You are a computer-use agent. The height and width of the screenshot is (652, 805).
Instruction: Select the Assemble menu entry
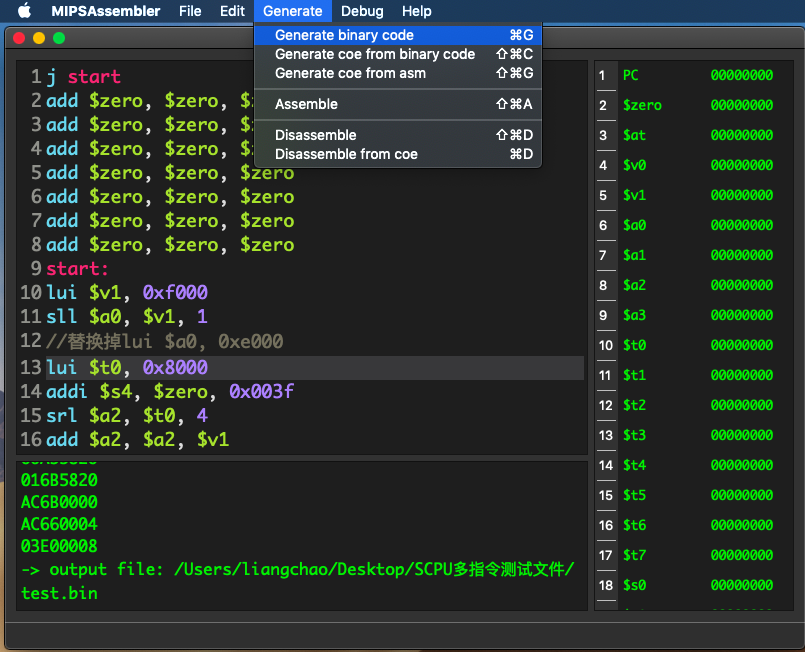(x=398, y=104)
